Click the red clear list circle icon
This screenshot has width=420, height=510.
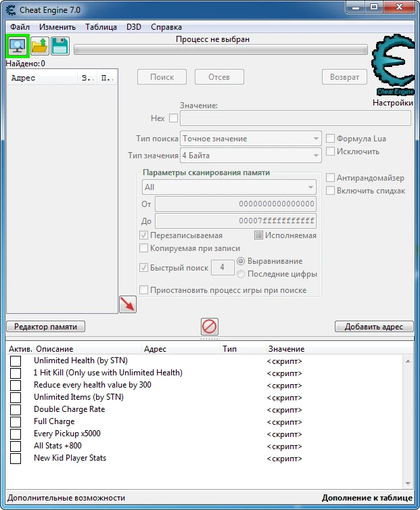209,327
